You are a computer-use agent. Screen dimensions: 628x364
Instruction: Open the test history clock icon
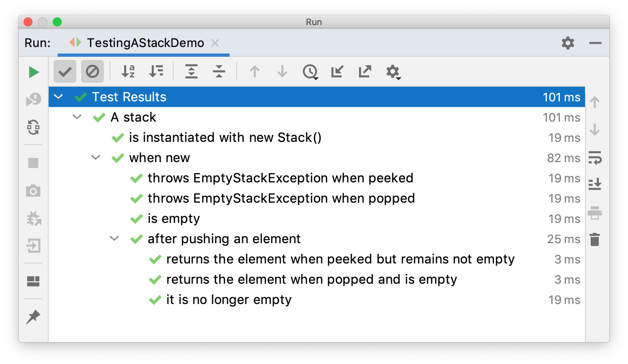coord(310,72)
